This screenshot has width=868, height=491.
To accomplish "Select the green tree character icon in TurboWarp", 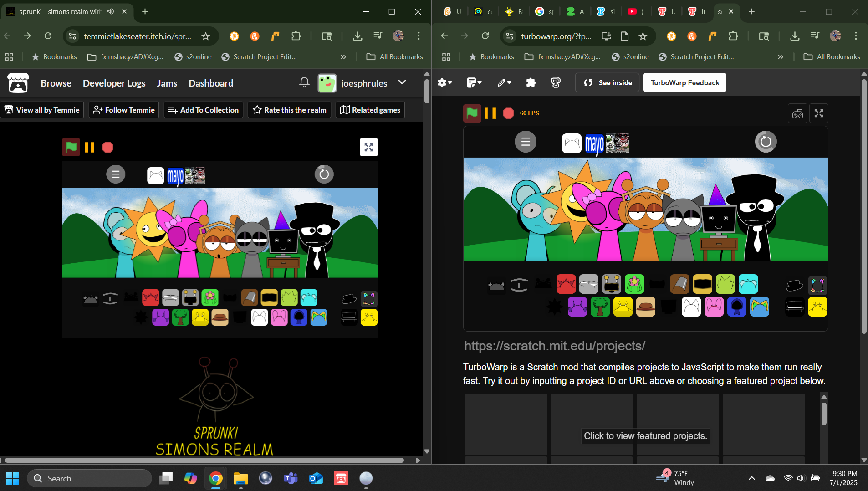I will click(600, 307).
